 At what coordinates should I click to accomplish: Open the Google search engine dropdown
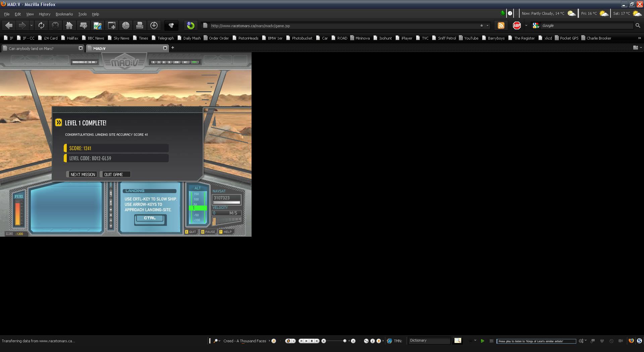click(x=536, y=25)
